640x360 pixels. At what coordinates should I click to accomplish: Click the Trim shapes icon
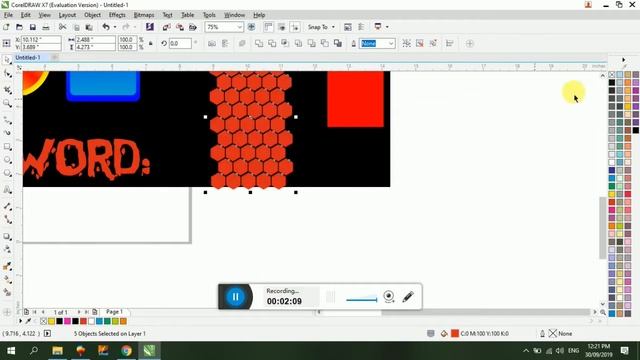coord(272,43)
